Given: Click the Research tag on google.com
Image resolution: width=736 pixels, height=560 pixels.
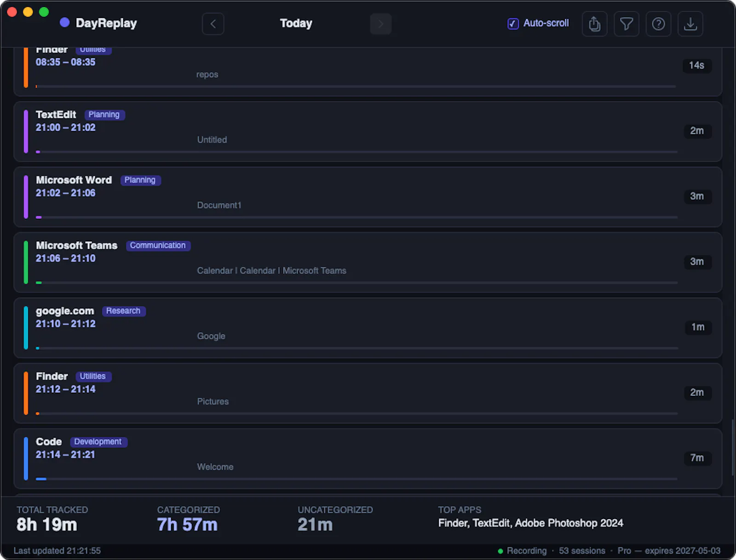Looking at the screenshot, I should tap(123, 311).
